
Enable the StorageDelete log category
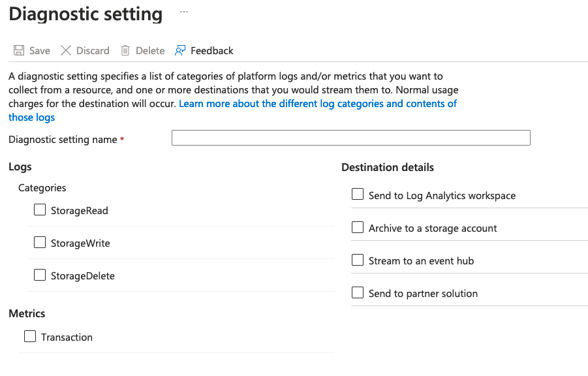coord(39,274)
